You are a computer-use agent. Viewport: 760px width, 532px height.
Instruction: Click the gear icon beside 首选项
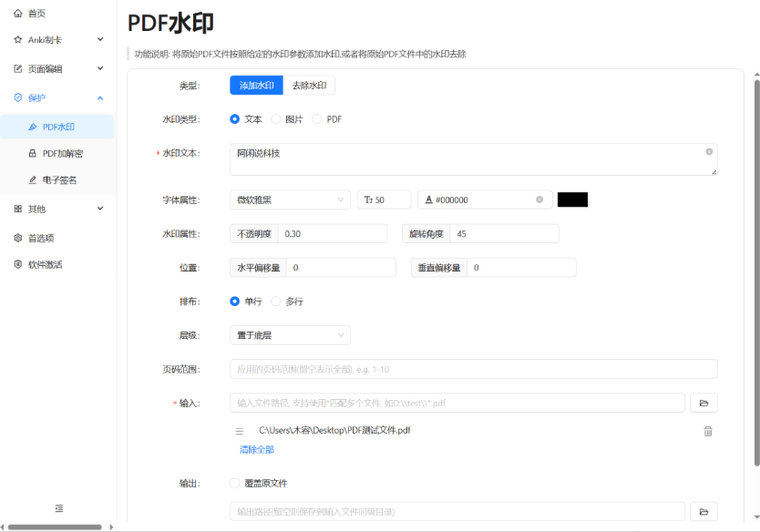[18, 238]
